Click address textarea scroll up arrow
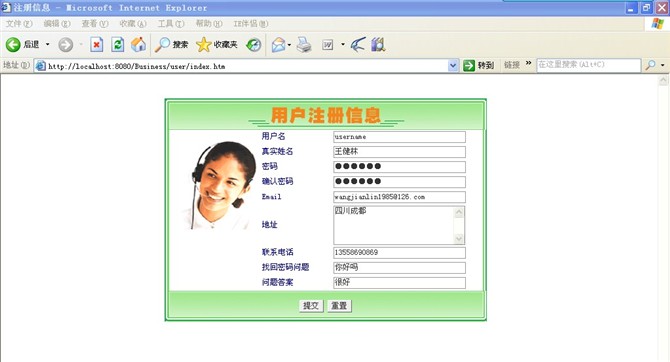The height and width of the screenshot is (362, 670). pyautogui.click(x=459, y=212)
